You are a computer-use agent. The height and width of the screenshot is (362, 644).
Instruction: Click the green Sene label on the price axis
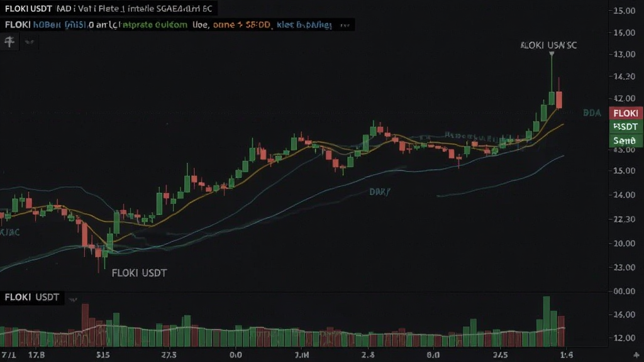pos(626,141)
